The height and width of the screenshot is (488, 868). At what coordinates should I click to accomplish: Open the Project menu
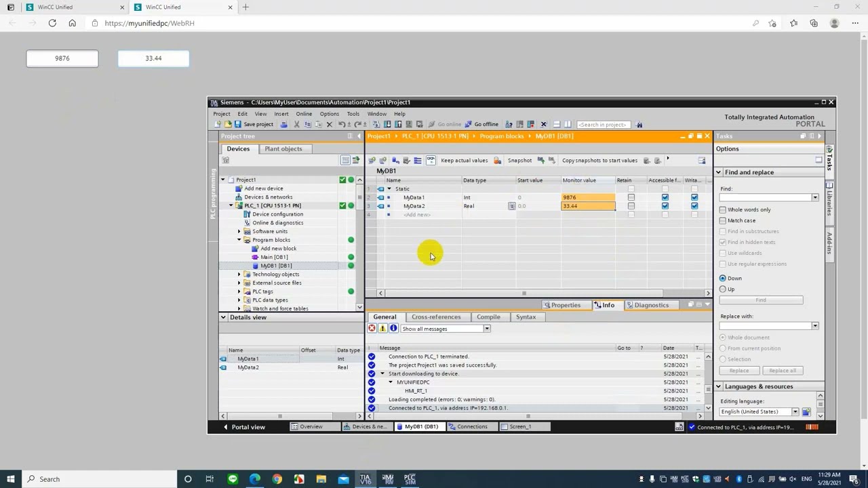[222, 114]
